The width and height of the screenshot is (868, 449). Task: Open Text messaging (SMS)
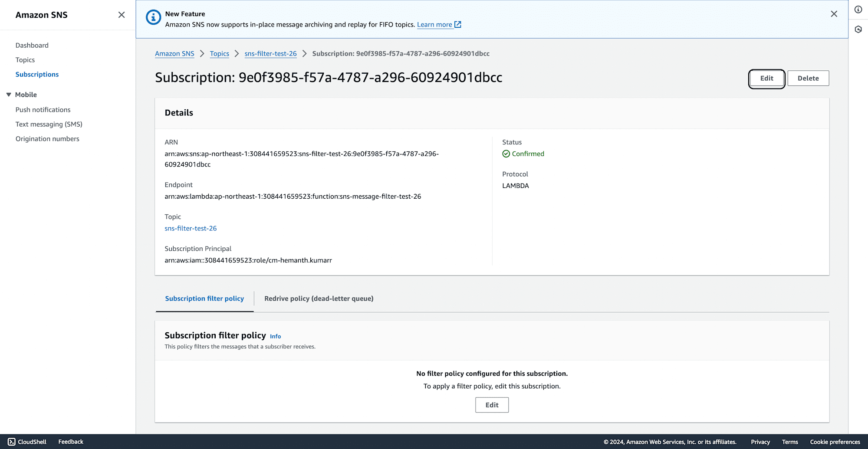coord(49,124)
